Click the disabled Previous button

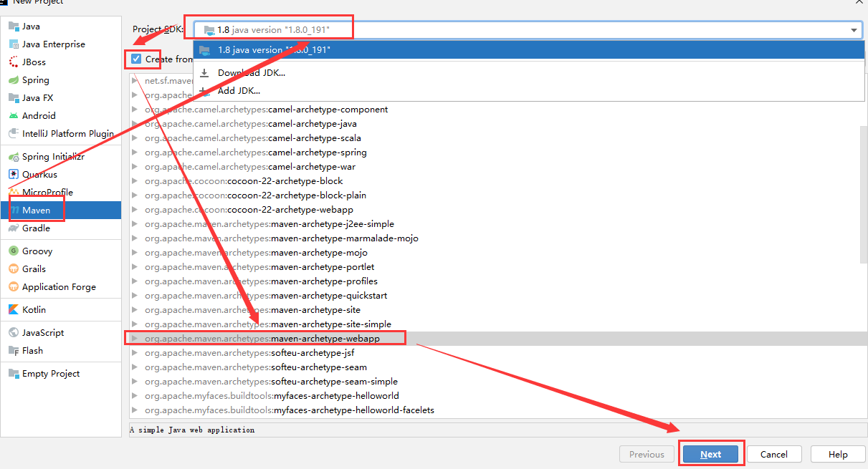coord(647,454)
